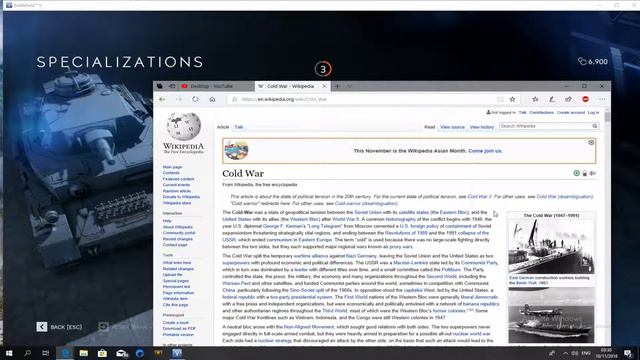The width and height of the screenshot is (640, 360).
Task: Open the ship and aircraft photo thumbnail
Action: point(551,316)
